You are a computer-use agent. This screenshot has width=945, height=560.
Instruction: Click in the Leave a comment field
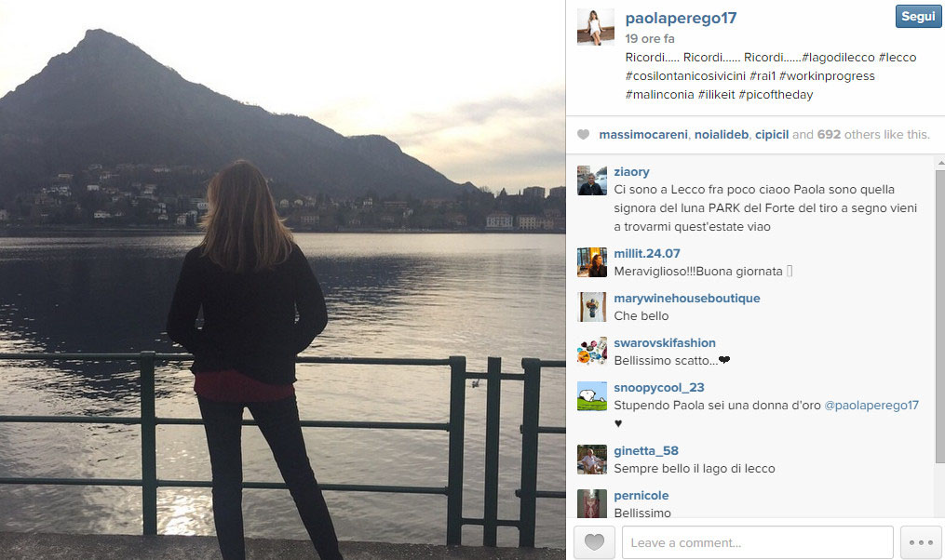point(758,542)
